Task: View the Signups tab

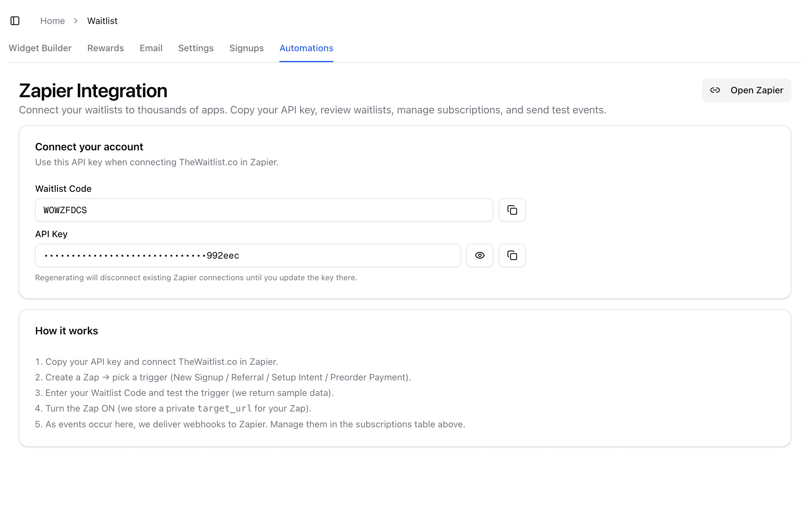Action: (x=246, y=48)
